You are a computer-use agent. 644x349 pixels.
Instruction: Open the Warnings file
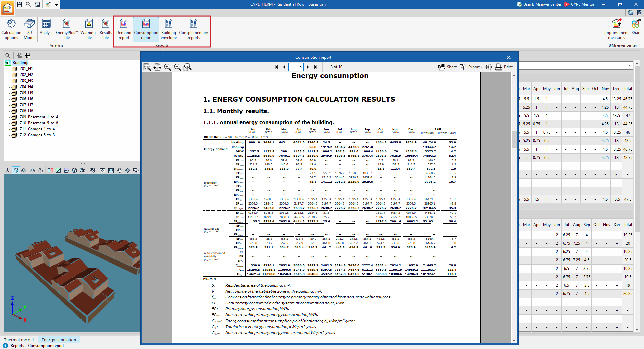coord(89,30)
